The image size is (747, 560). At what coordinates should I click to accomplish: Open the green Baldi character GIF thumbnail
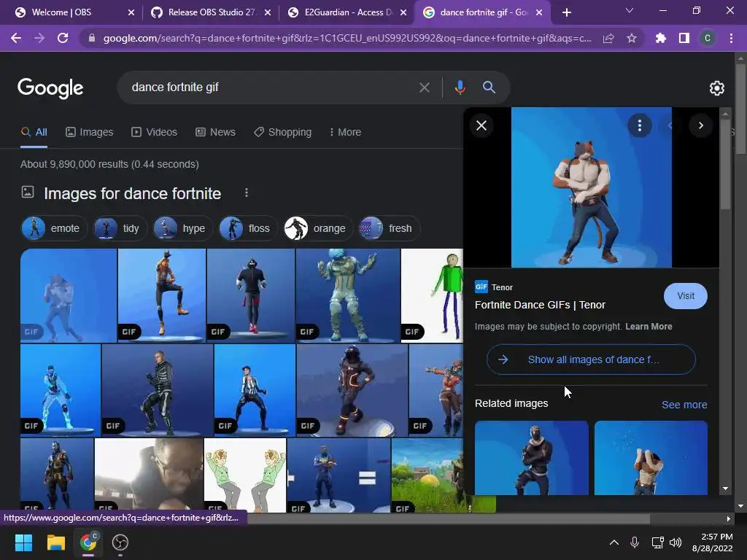432,295
